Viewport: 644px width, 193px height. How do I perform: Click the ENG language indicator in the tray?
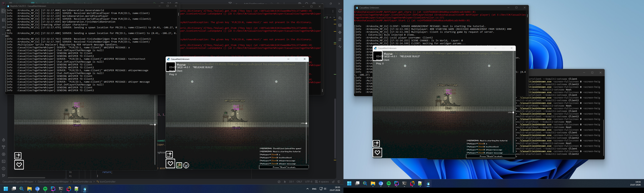point(314,189)
